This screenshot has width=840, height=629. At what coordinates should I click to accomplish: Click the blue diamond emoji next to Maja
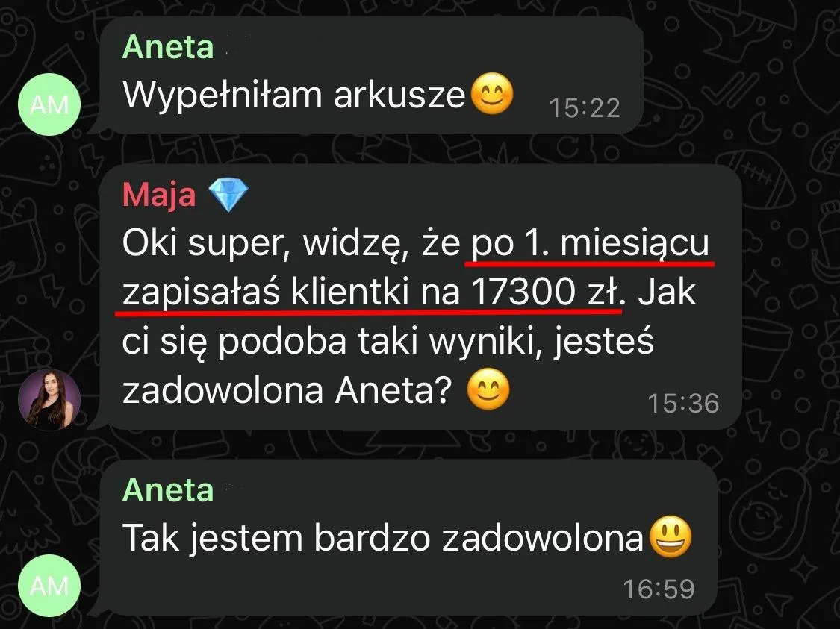pyautogui.click(x=228, y=195)
